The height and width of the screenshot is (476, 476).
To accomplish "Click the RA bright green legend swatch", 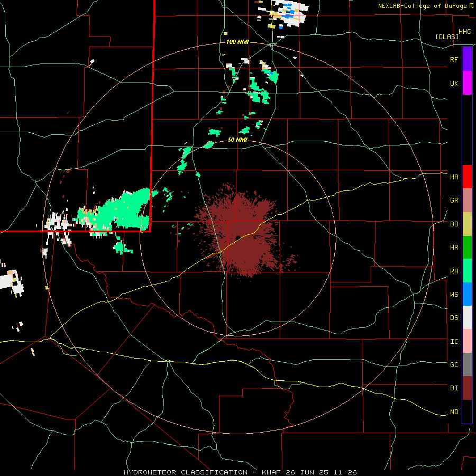I will (467, 271).
